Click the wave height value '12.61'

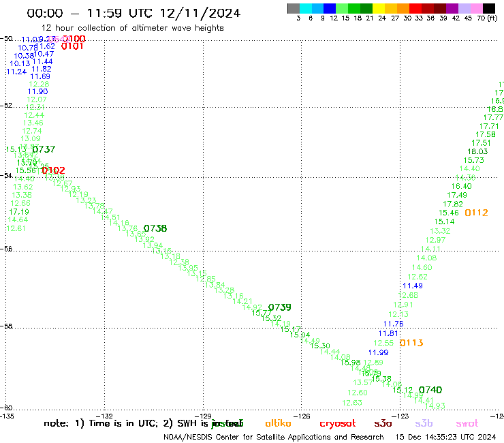16,228
